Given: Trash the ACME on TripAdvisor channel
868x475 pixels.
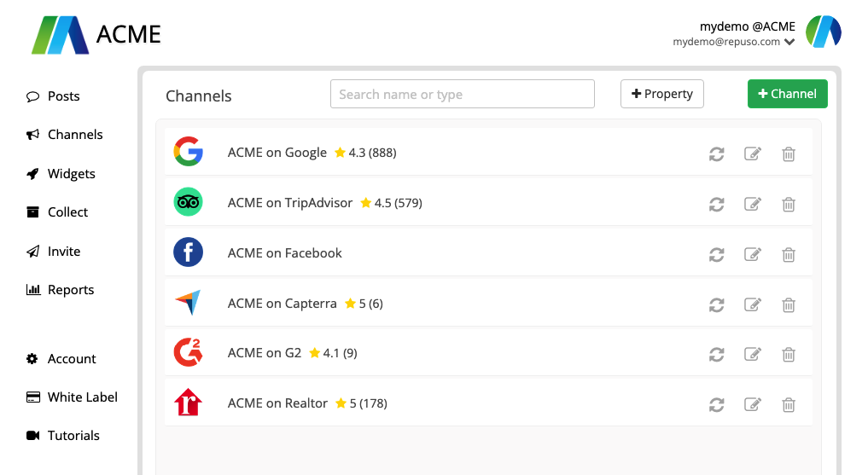Looking at the screenshot, I should click(x=789, y=204).
